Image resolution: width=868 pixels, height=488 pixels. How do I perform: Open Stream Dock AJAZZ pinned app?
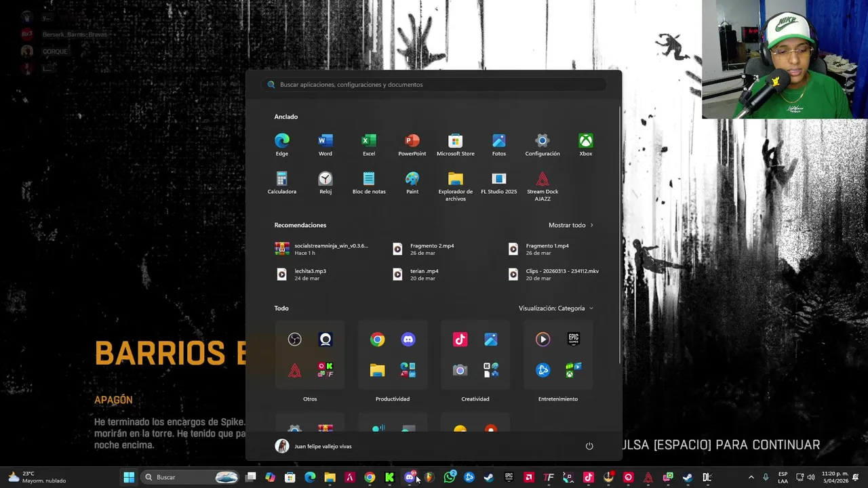pos(542,186)
